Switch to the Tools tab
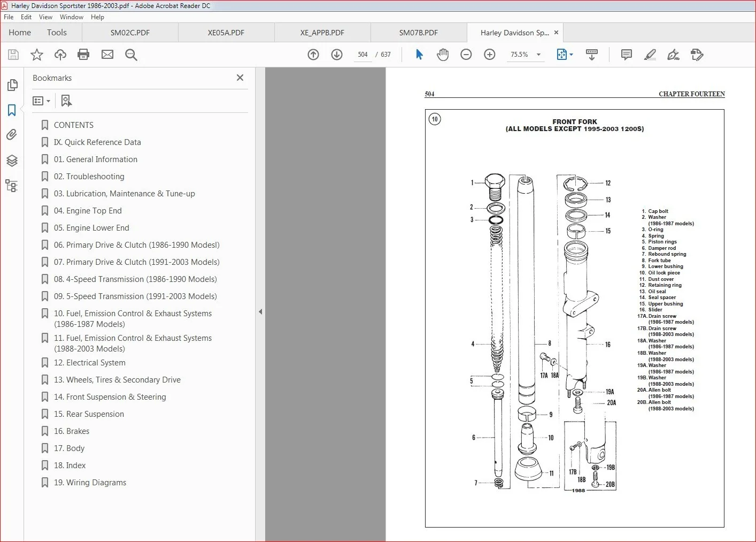The width and height of the screenshot is (756, 542). (x=57, y=33)
